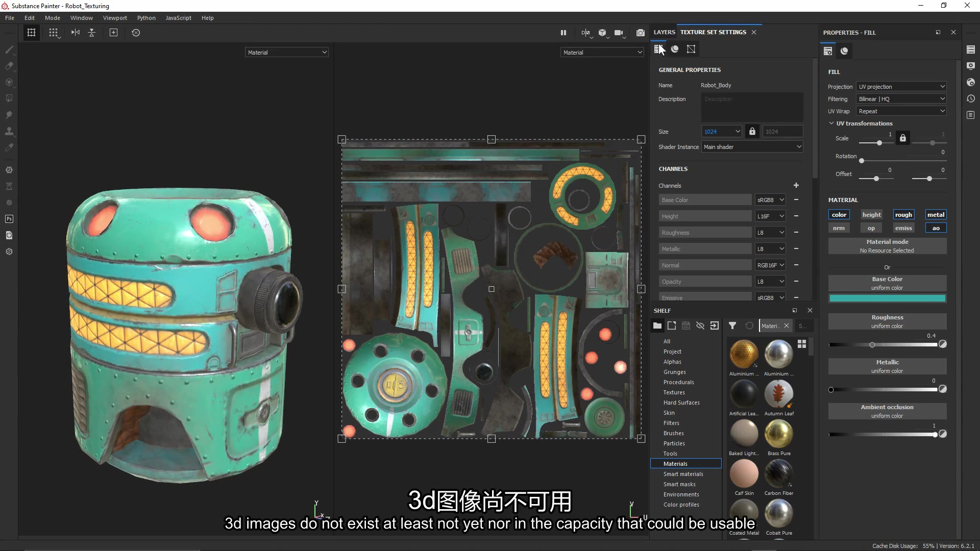This screenshot has width=980, height=551.
Task: Switch to the Layers tab
Action: [x=664, y=32]
